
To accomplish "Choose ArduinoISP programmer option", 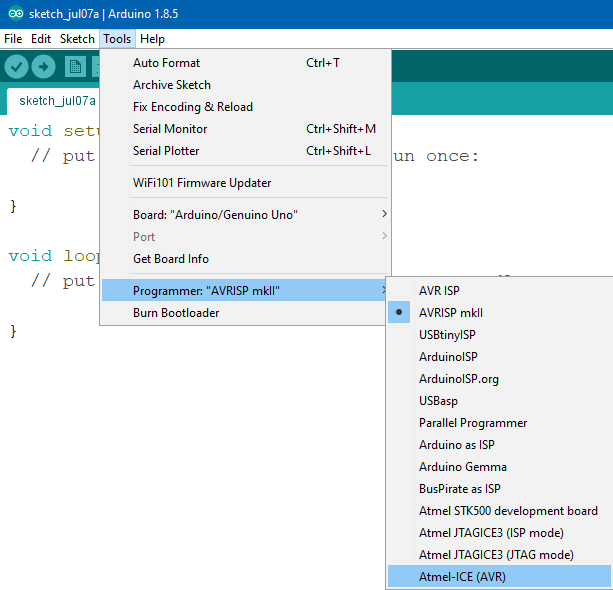I will [500, 357].
